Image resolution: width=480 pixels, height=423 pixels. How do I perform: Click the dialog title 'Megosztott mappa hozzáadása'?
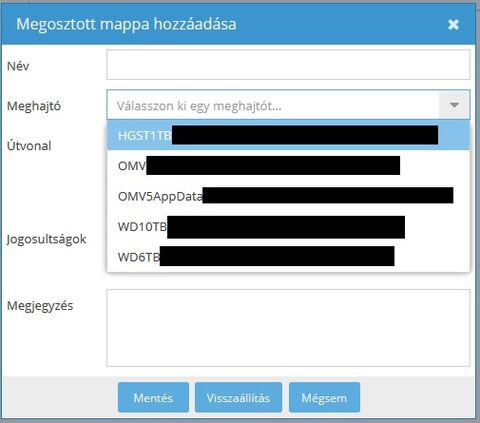(126, 24)
